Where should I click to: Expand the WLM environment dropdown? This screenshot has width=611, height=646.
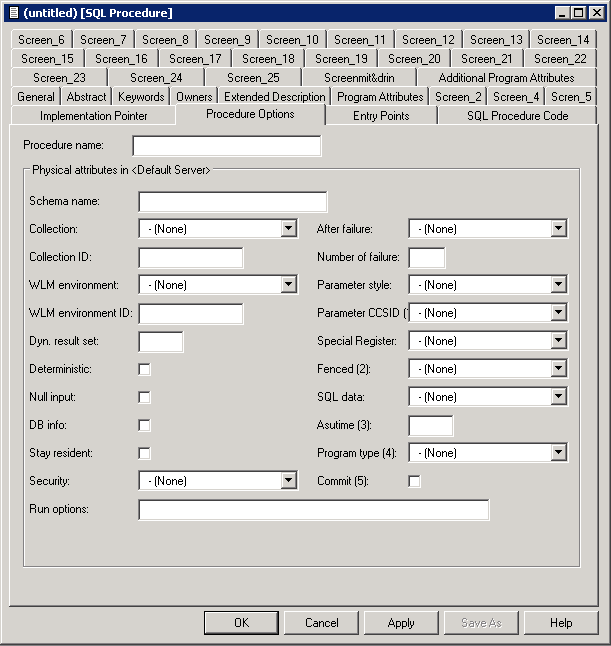288,285
